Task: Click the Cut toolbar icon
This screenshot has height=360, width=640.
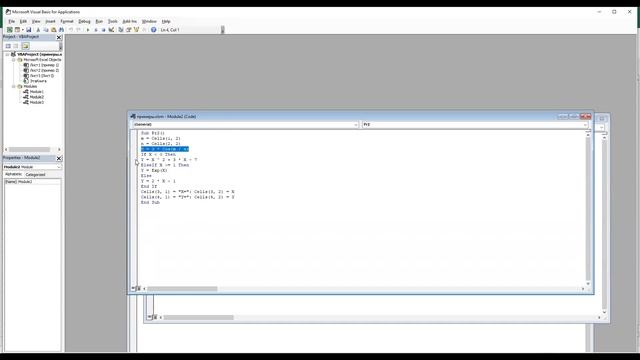Action: [38, 30]
